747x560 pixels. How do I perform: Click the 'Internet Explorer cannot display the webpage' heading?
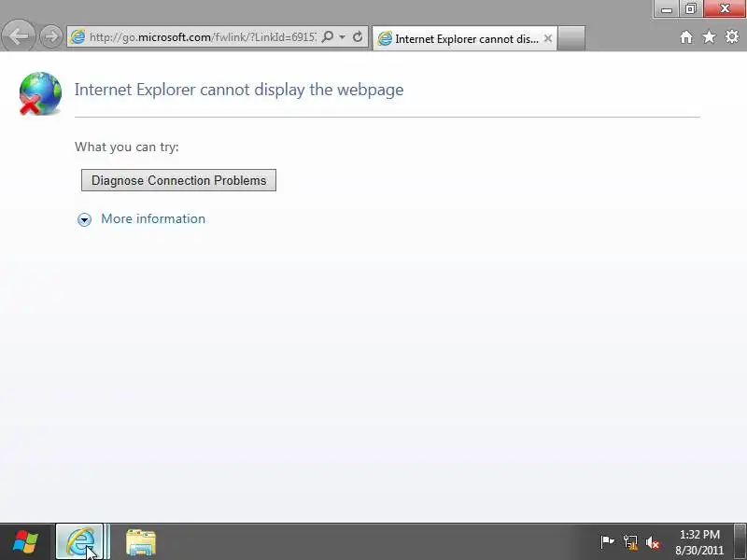(239, 90)
